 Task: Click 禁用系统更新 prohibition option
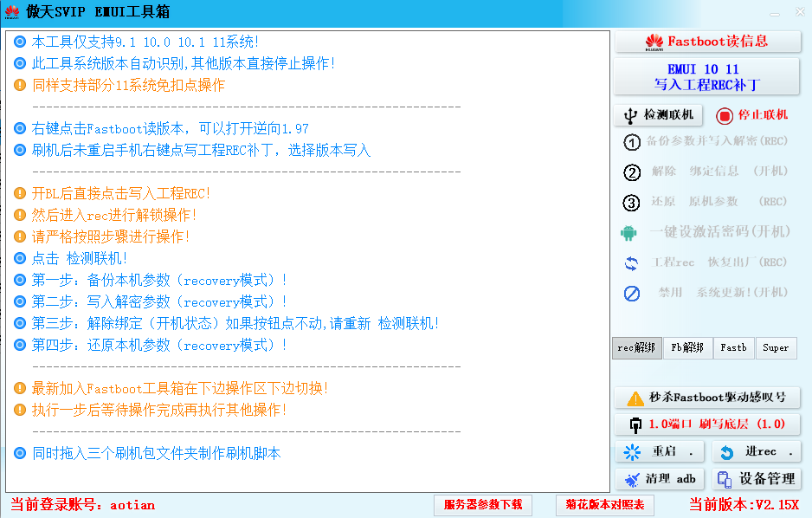coord(706,293)
